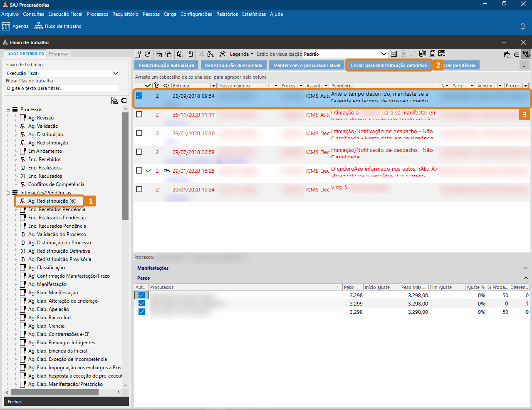Viewport: 532px width, 410px height.
Task: Collapse the Processos tree node
Action: 7,109
